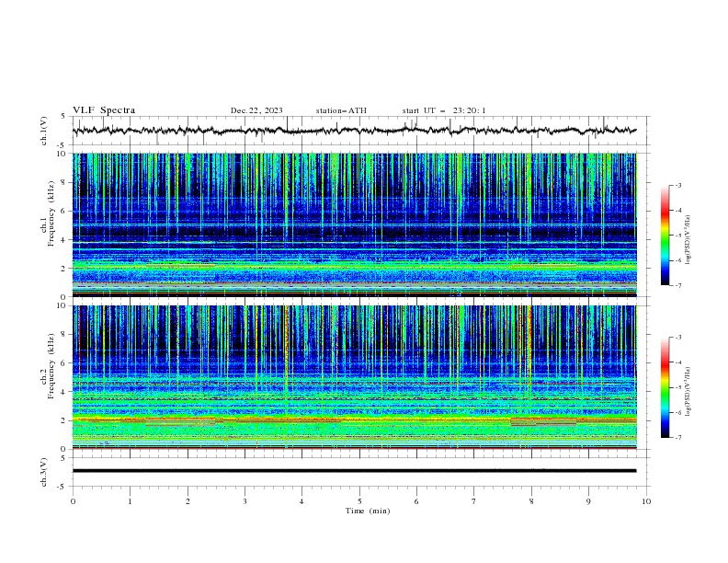Click time-axis tick label "7"

[x=474, y=501]
